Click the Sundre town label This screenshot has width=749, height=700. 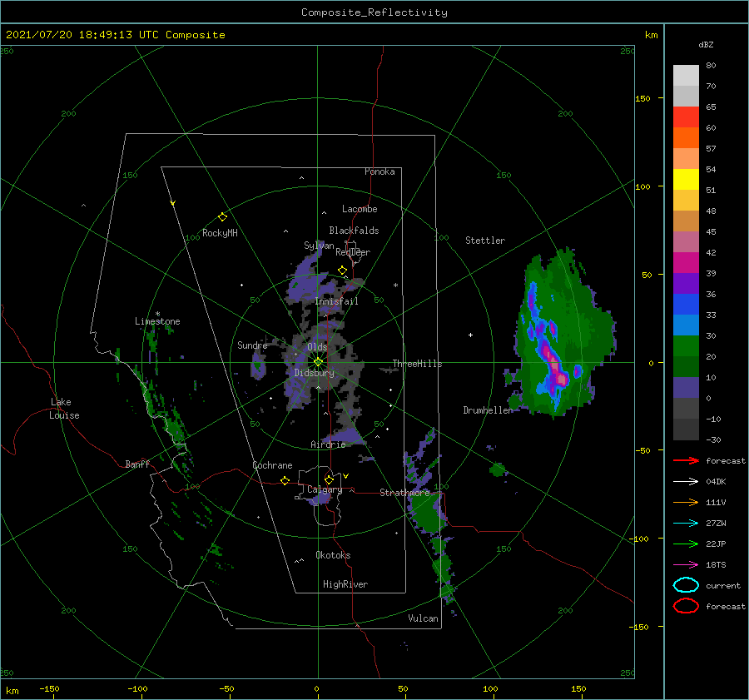pos(252,345)
